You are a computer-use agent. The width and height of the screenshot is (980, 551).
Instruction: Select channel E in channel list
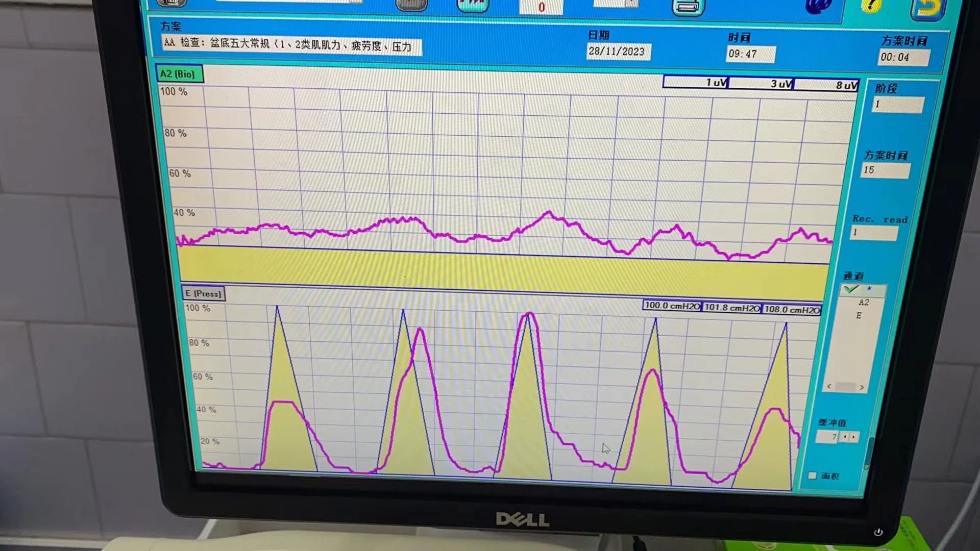(859, 316)
